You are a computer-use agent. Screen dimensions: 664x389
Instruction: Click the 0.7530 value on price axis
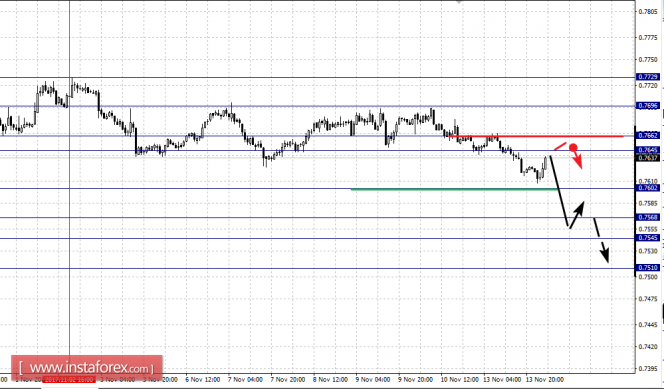[x=648, y=251]
